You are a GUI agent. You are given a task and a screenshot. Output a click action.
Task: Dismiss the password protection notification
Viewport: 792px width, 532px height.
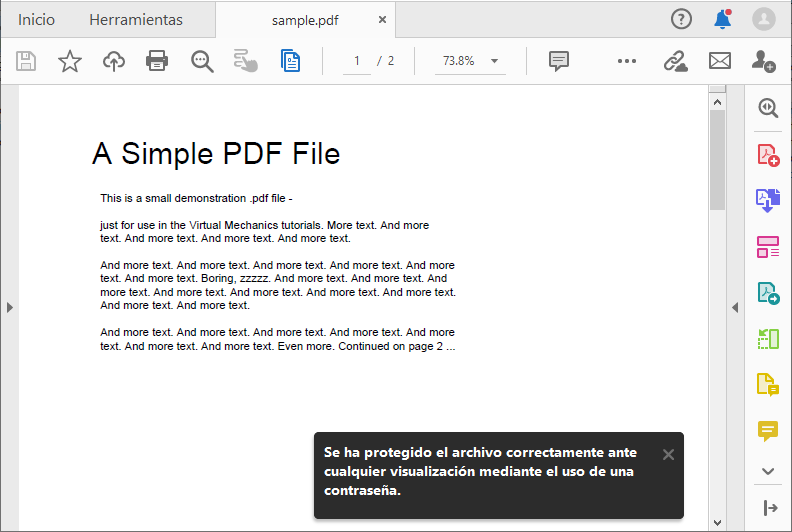pos(668,455)
